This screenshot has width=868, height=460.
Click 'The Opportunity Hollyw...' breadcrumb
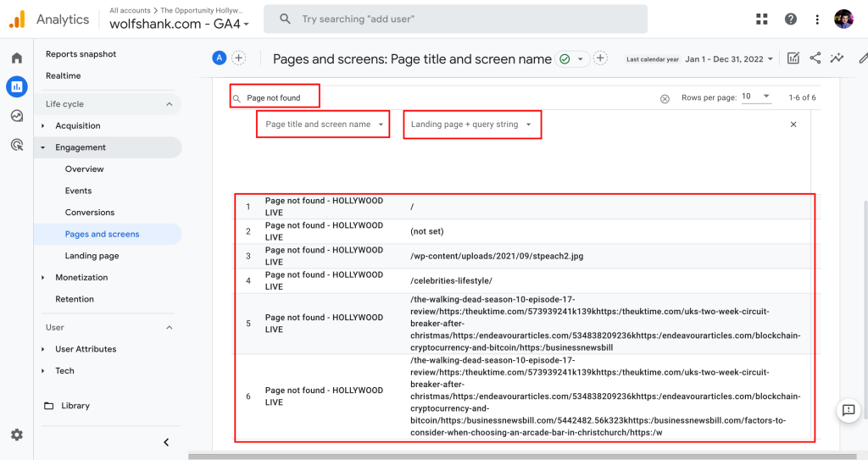[x=202, y=10]
